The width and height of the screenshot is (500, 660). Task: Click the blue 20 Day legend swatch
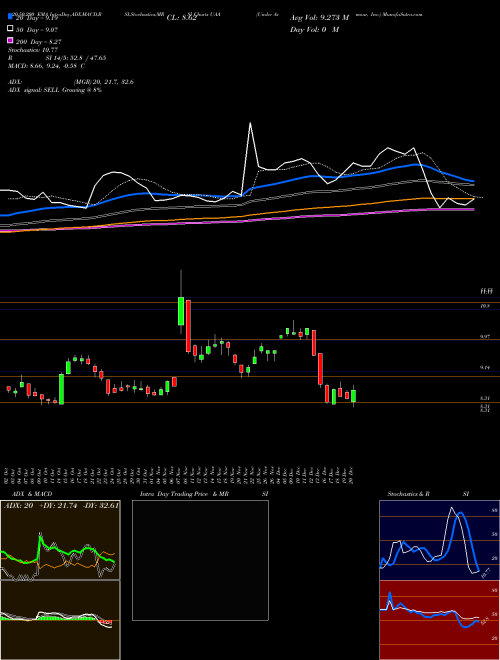(x=10, y=18)
